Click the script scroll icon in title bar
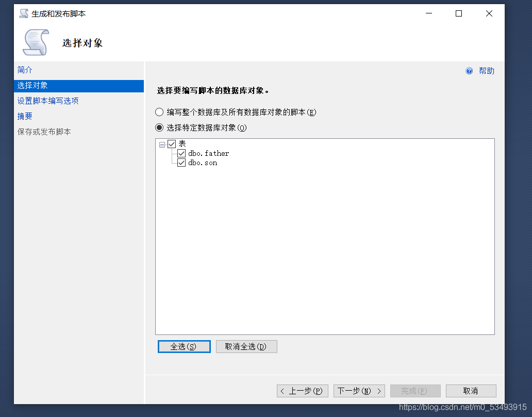Screen dimensions: 532x417 pyautogui.click(x=24, y=14)
